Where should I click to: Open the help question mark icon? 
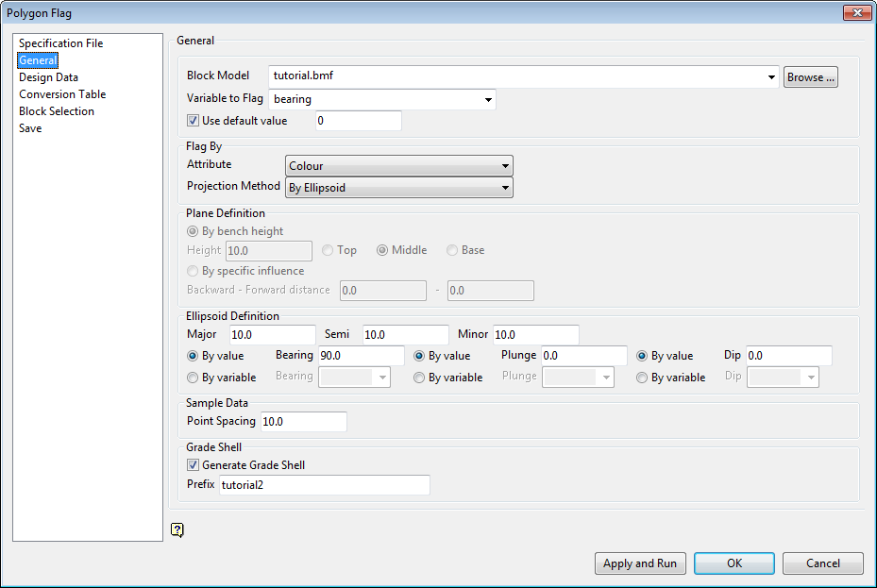tap(177, 530)
